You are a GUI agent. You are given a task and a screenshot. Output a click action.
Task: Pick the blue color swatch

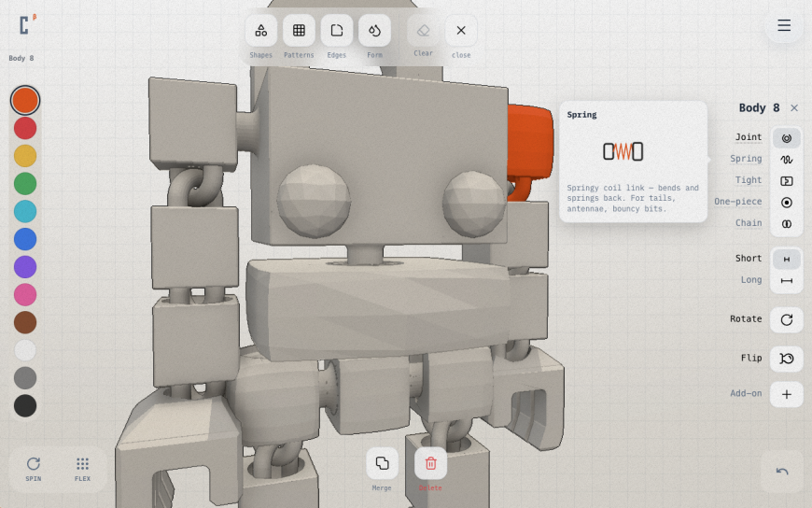pos(25,239)
